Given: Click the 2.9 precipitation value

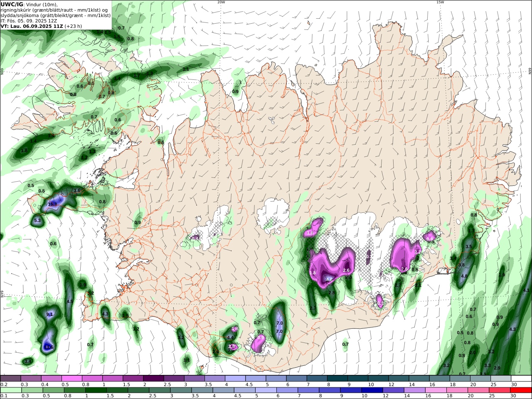Looking at the screenshot, I should tap(497, 368).
